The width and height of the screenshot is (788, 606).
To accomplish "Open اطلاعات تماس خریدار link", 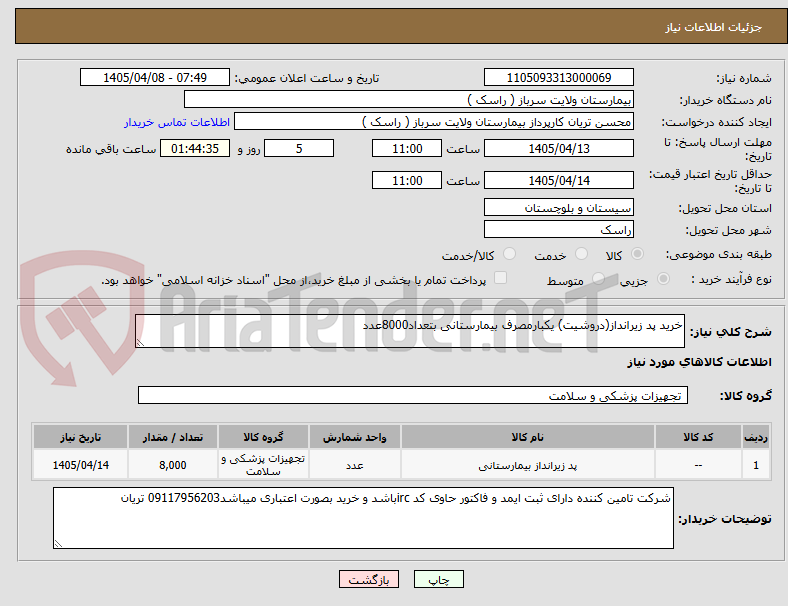I will 177,122.
